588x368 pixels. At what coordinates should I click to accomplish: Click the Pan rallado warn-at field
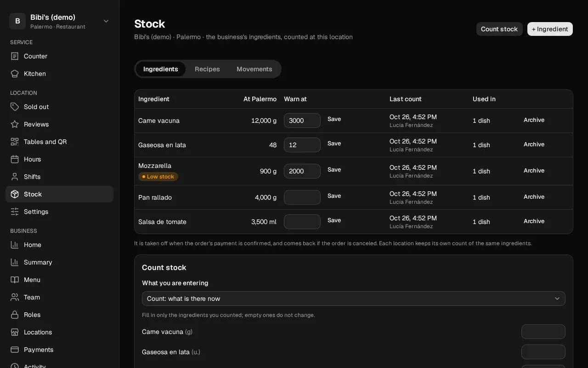coord(302,197)
